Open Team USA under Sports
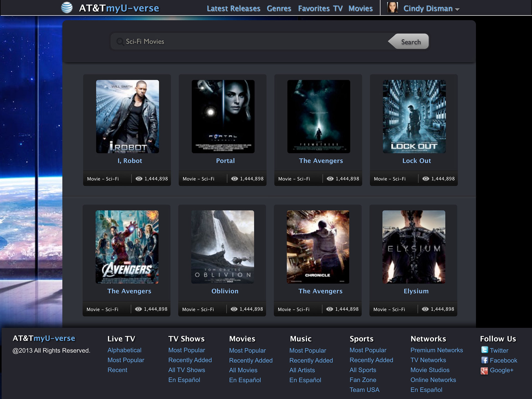This screenshot has height=399, width=532. point(364,390)
